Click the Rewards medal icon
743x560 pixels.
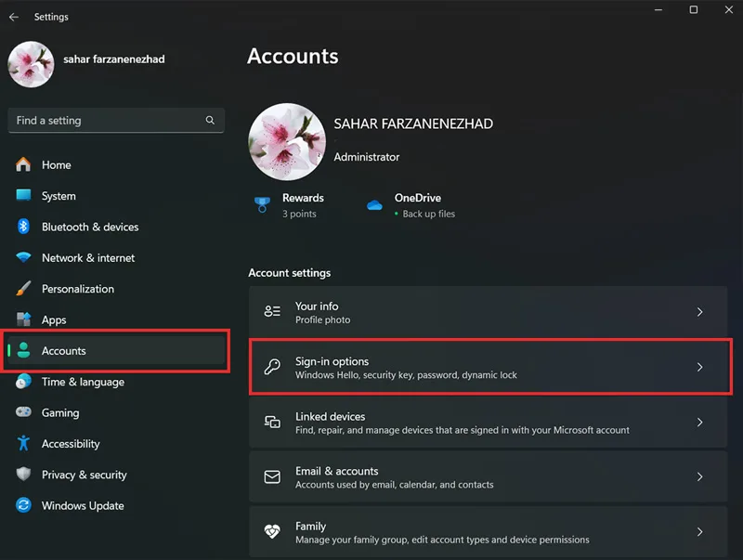click(x=262, y=204)
